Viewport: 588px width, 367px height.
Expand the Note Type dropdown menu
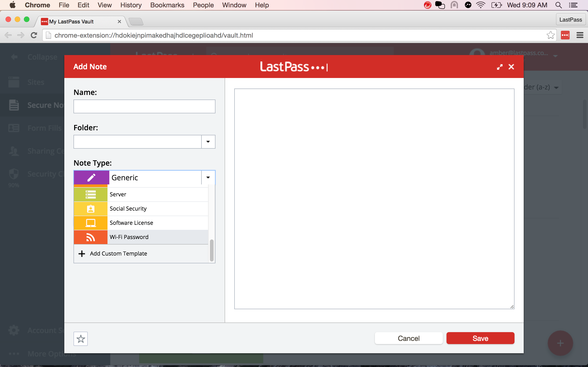pos(208,177)
